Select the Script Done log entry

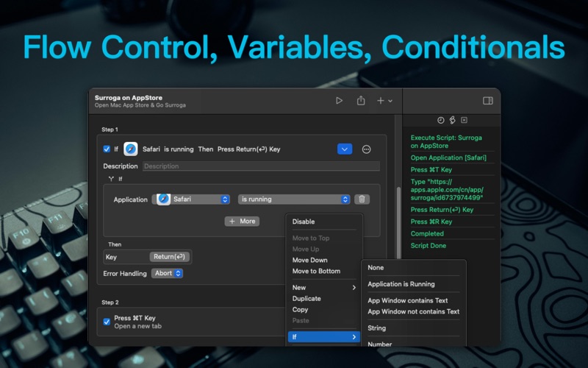click(428, 246)
